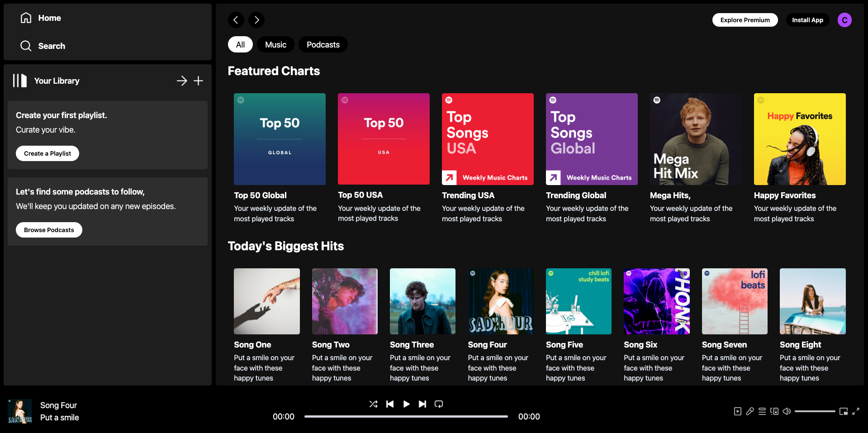Expand Your Library with the arrow
Screen dimensions: 868x433
click(182, 81)
